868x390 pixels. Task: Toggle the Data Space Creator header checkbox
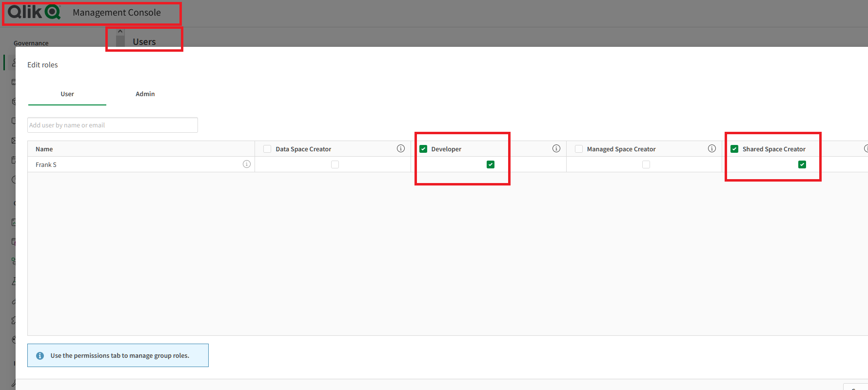267,149
